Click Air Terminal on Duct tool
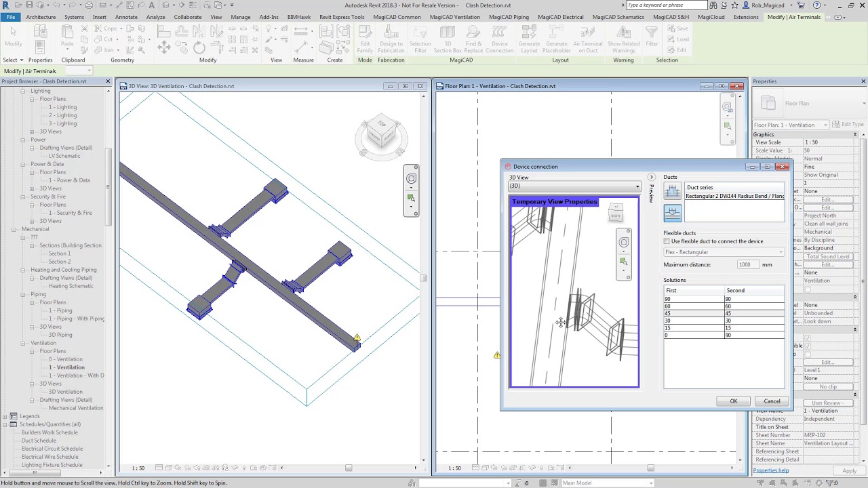 click(587, 39)
